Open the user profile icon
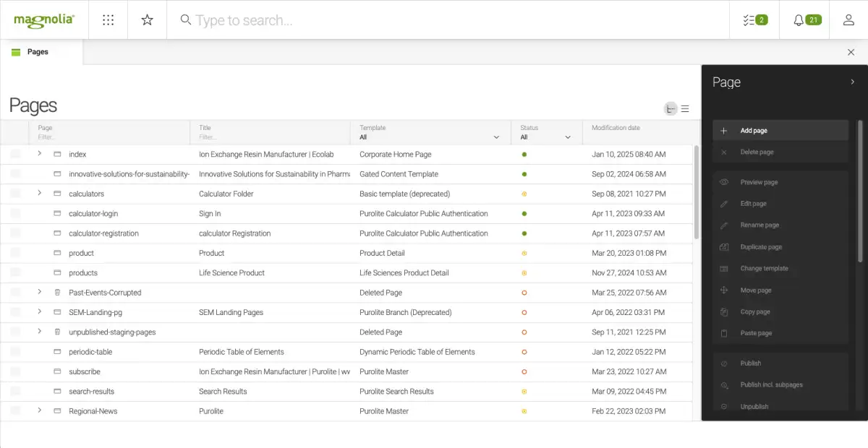Viewport: 868px width, 448px height. 849,20
